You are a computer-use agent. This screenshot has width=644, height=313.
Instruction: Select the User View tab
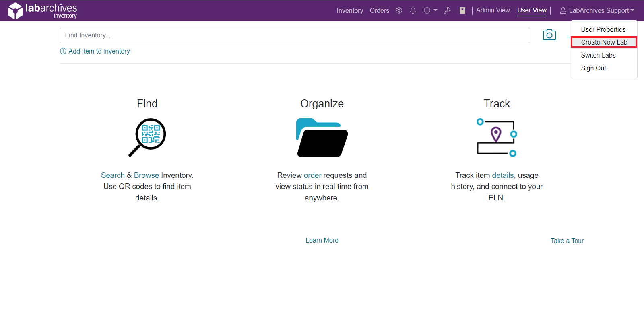pos(532,10)
